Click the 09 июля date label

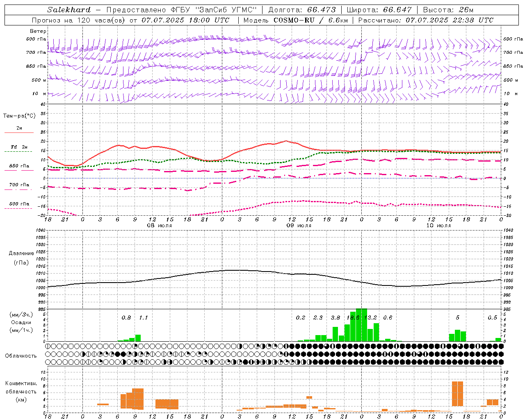tap(299, 226)
